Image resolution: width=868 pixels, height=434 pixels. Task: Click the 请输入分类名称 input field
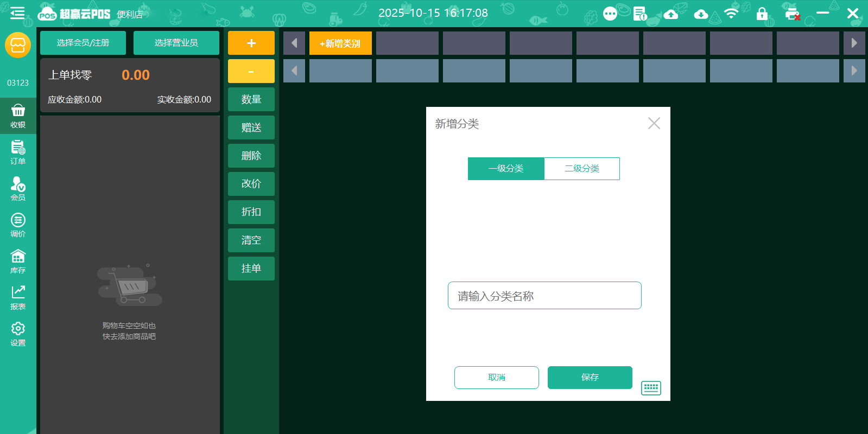coord(544,296)
